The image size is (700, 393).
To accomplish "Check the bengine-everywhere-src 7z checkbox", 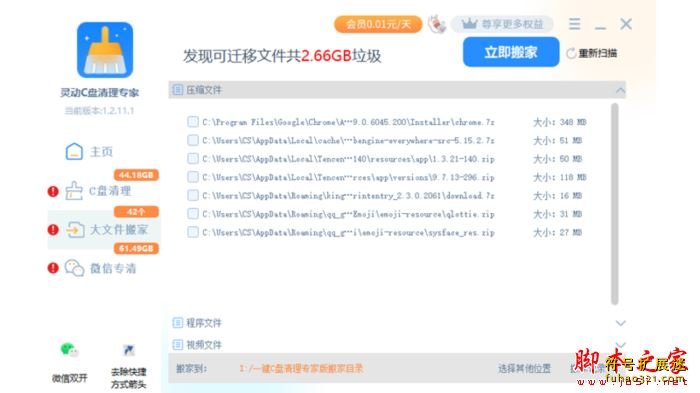I will click(x=193, y=140).
